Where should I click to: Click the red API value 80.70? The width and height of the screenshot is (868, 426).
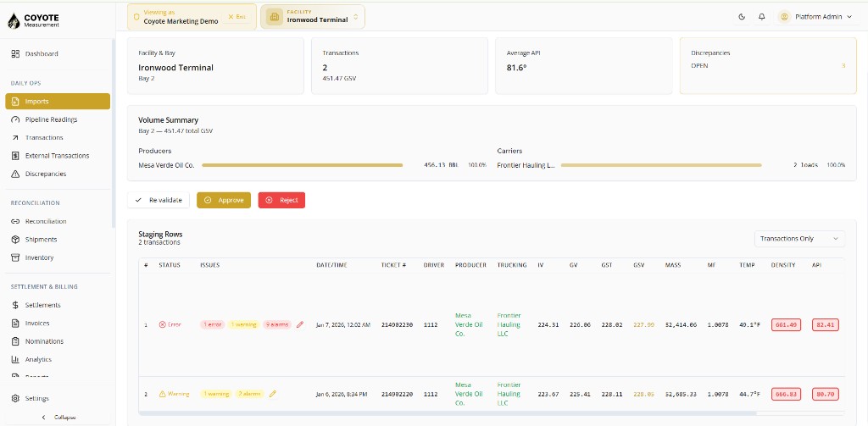[826, 394]
